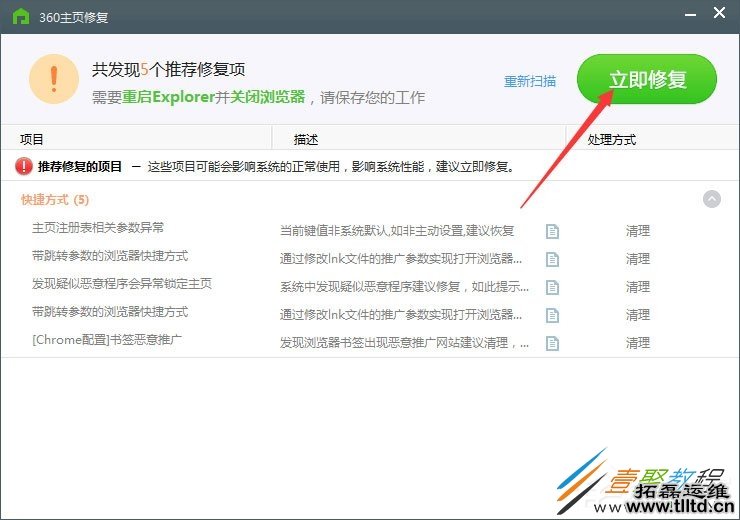Click the orange exclamation warning icon
Image resolution: width=740 pixels, height=520 pixels.
coord(54,79)
